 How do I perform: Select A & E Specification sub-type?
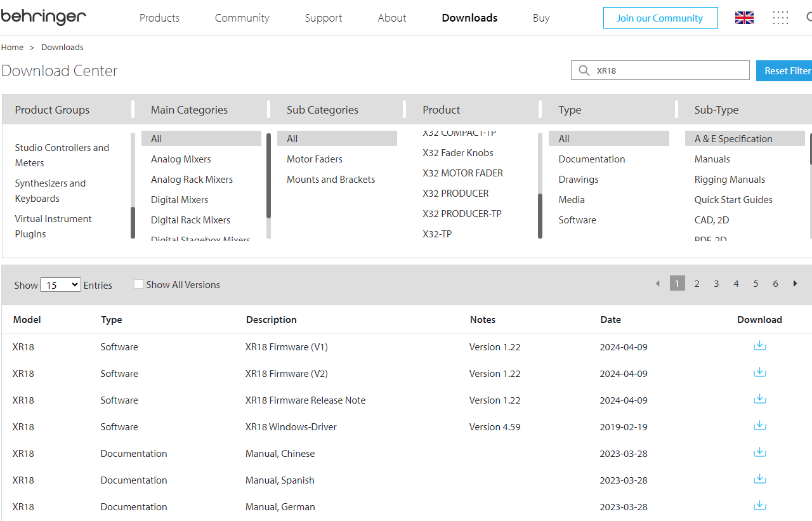pos(745,138)
